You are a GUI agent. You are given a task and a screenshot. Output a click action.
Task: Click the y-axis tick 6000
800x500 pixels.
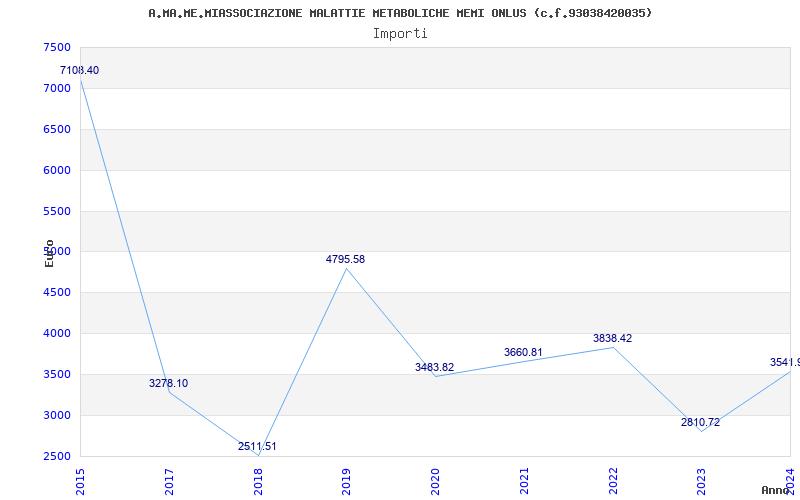[x=57, y=170]
